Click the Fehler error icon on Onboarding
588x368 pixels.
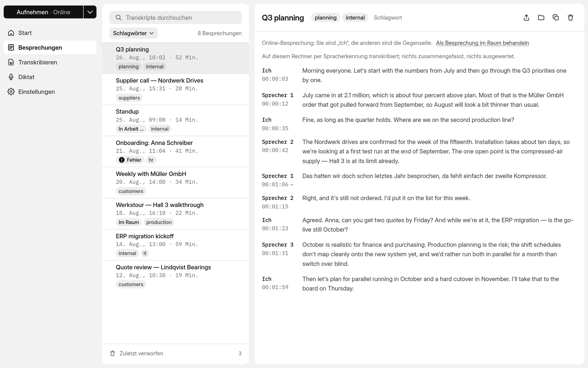pos(122,160)
